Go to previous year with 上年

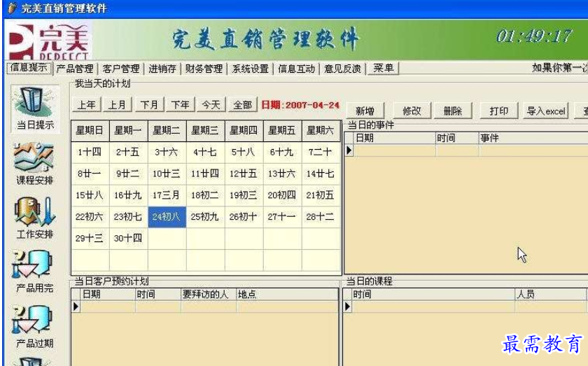[x=87, y=105]
